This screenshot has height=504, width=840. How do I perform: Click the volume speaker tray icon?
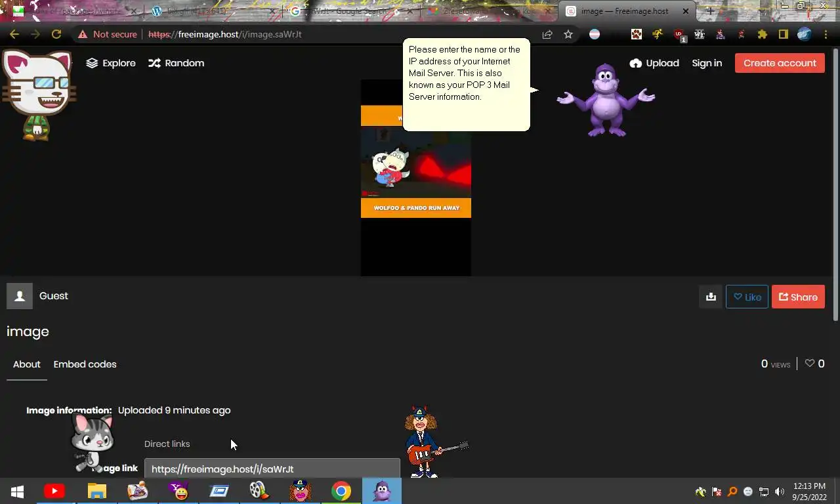[x=780, y=492]
